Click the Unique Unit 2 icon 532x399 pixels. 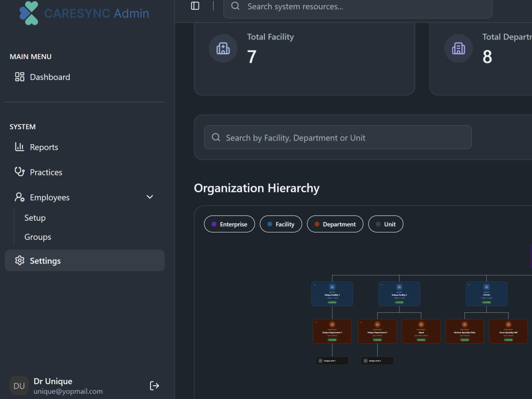point(365,361)
